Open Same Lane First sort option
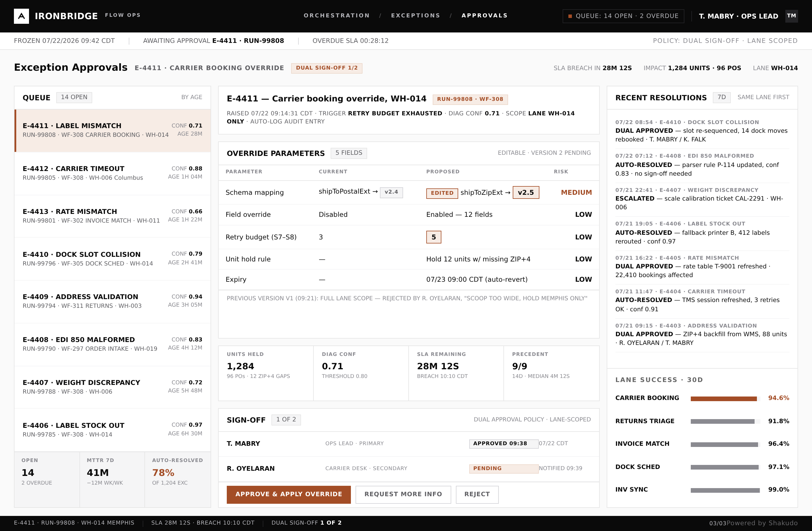This screenshot has width=812, height=531. [763, 97]
